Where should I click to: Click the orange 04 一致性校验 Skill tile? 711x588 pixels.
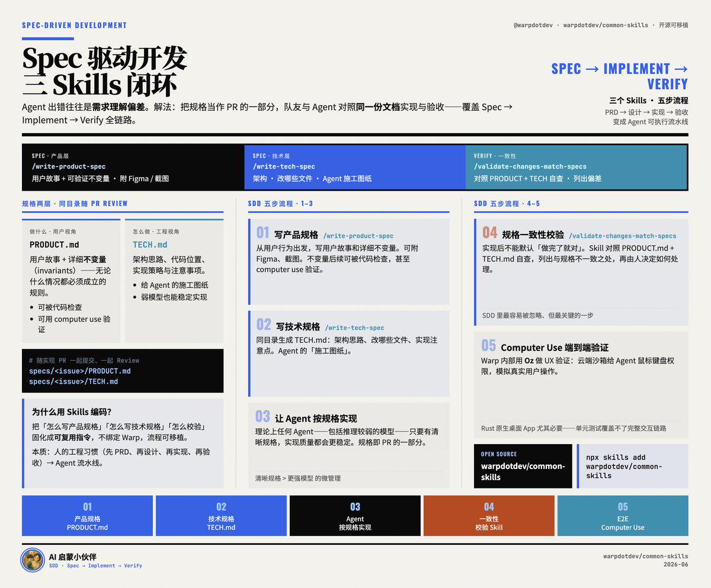pos(489,516)
